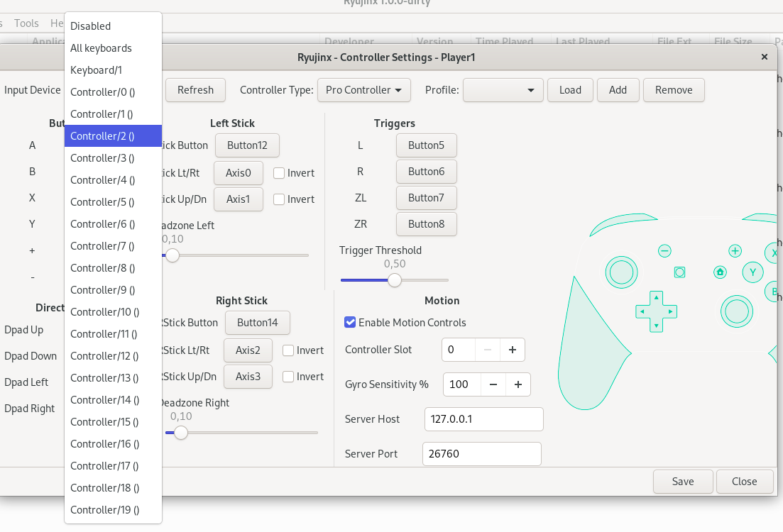Screen dimensions: 783x532
Task: Toggle Invert for Left Stick Up/Dn axis
Action: [x=278, y=199]
